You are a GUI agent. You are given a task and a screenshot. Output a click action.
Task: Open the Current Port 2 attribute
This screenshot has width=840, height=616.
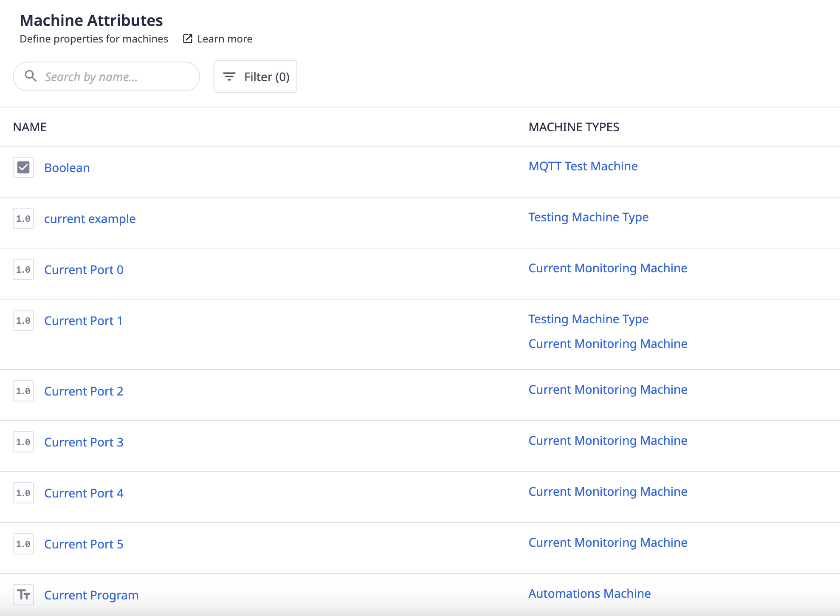[x=84, y=391]
